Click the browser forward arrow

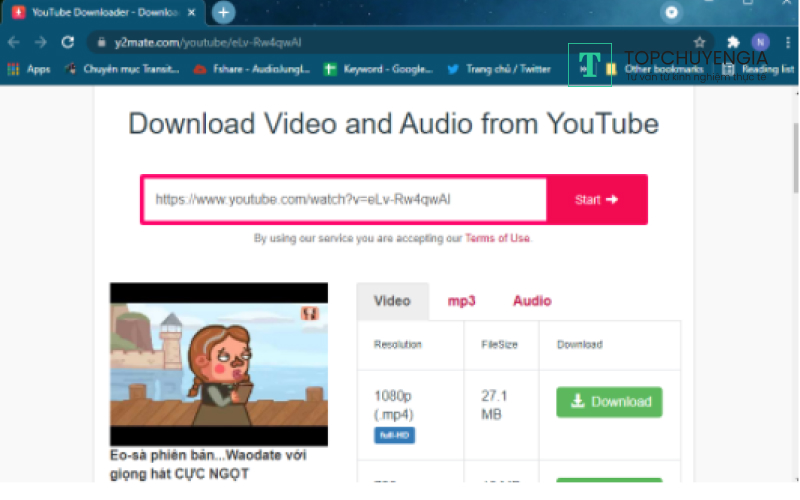coord(40,42)
